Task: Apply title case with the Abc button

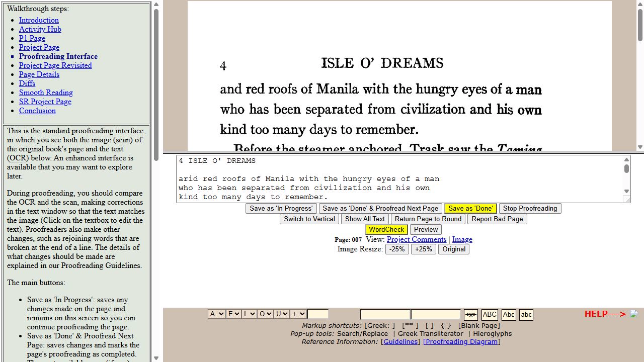Action: click(509, 315)
